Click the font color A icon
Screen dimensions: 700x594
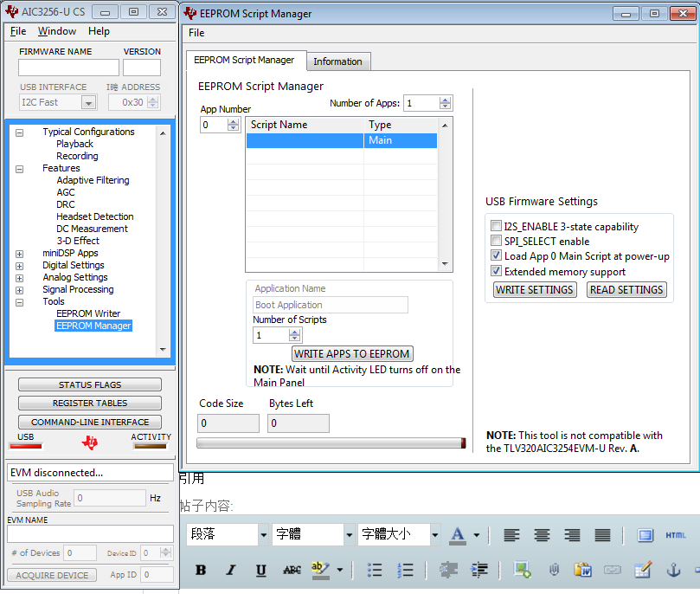pos(458,534)
